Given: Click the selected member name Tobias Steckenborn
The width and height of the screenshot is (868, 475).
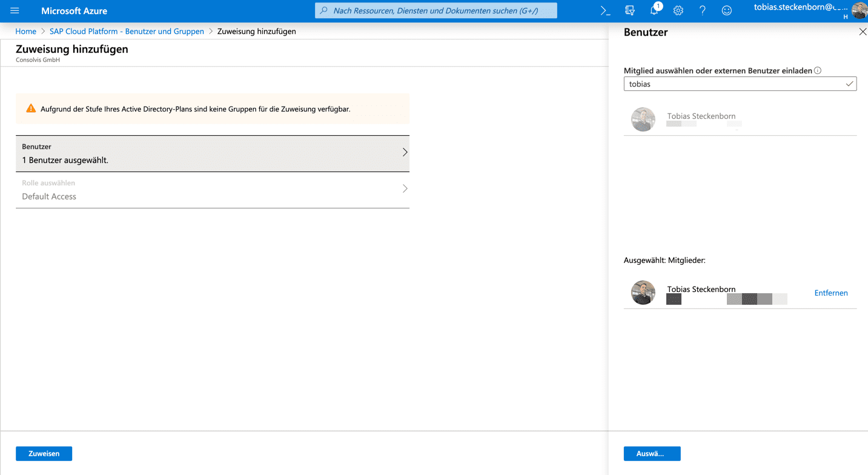Looking at the screenshot, I should click(701, 289).
